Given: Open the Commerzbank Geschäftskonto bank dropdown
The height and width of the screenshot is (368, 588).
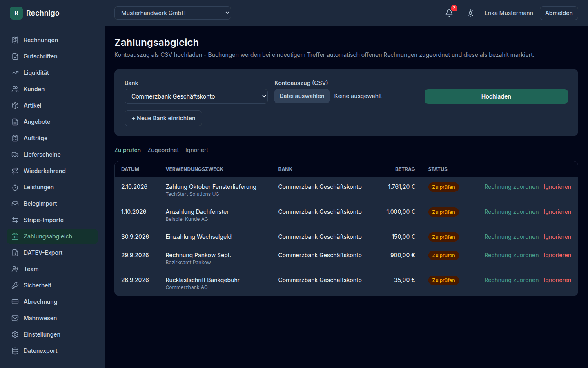Looking at the screenshot, I should tap(196, 96).
